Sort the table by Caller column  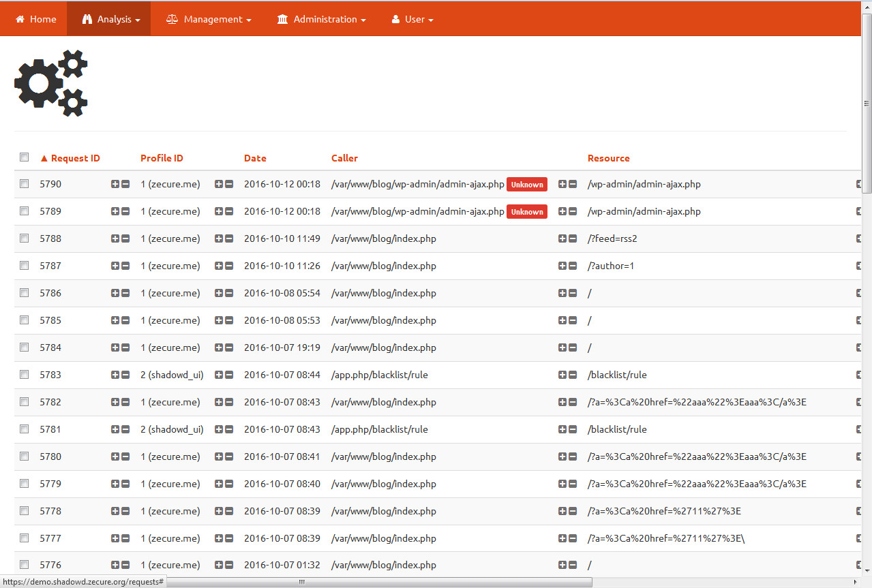(x=344, y=158)
